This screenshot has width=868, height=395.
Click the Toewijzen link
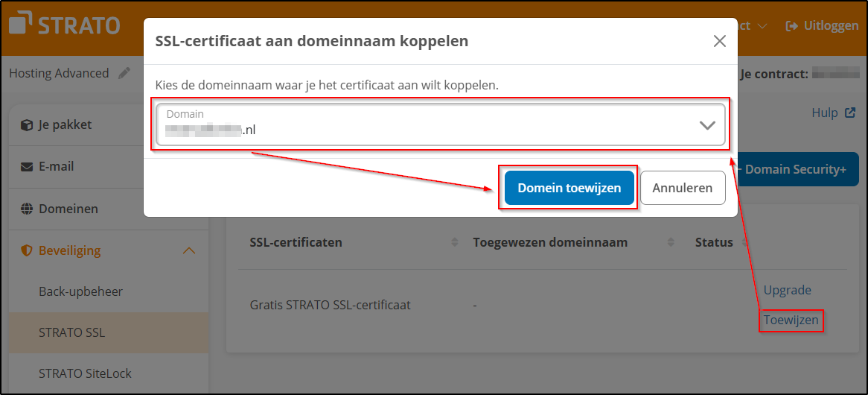tap(791, 320)
